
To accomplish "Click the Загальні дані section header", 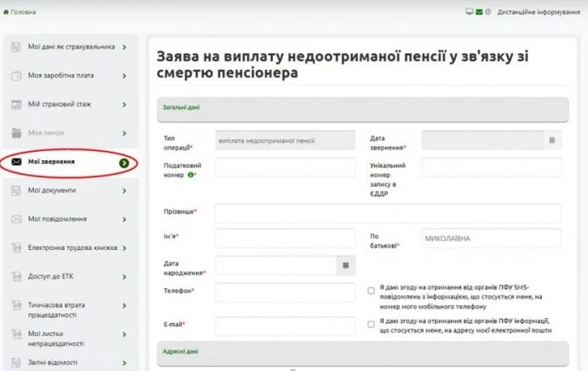I will (363, 109).
